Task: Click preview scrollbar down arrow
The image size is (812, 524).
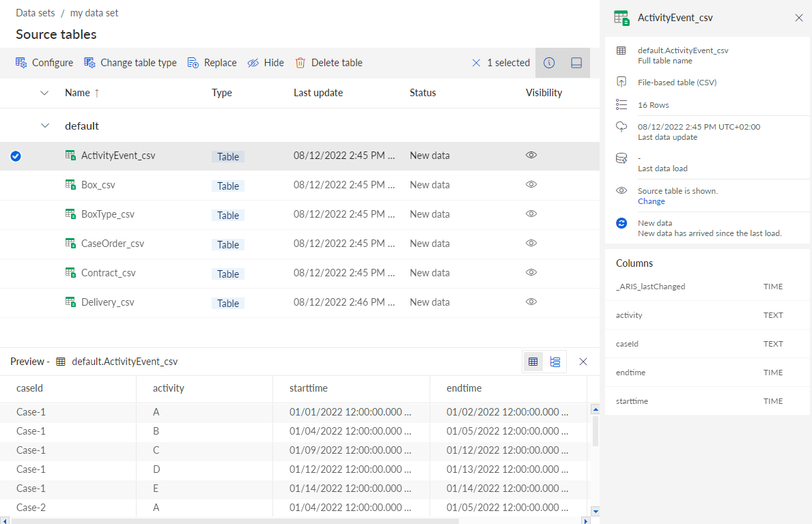Action: [596, 512]
